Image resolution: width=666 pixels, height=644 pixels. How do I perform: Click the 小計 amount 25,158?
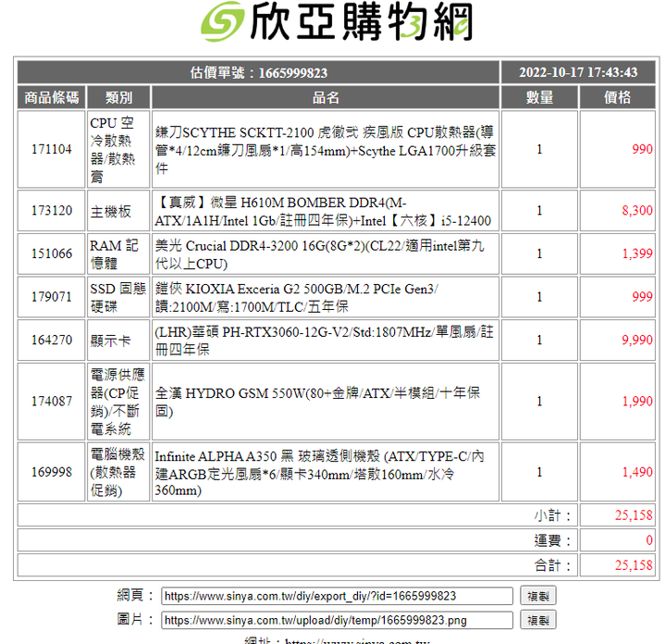click(x=634, y=515)
